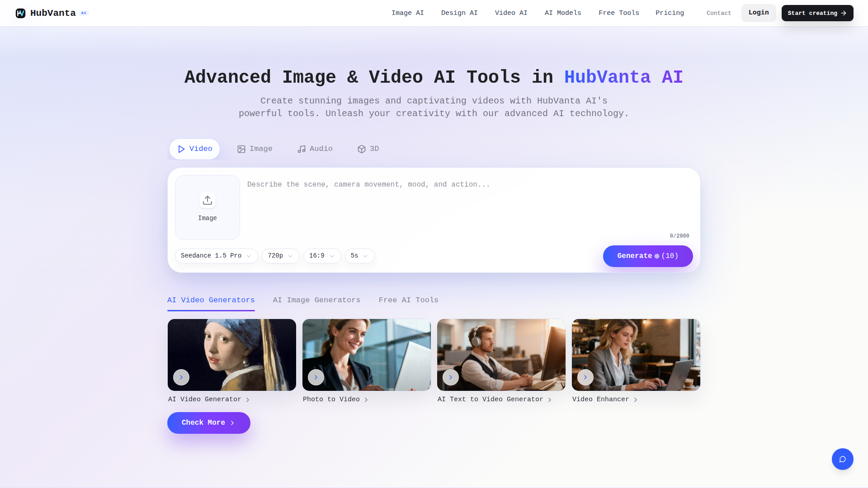868x488 pixels.
Task: Switch to the Audio mode tab
Action: 315,149
